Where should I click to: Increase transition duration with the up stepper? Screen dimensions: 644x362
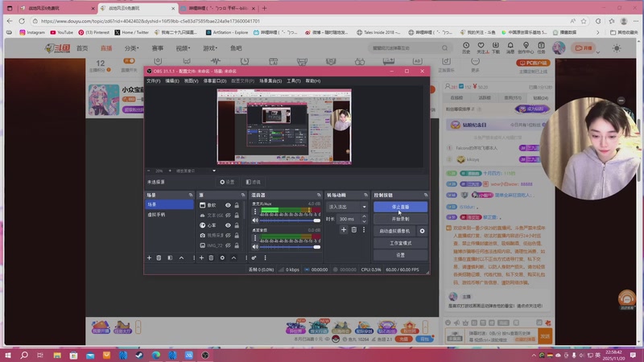click(364, 216)
